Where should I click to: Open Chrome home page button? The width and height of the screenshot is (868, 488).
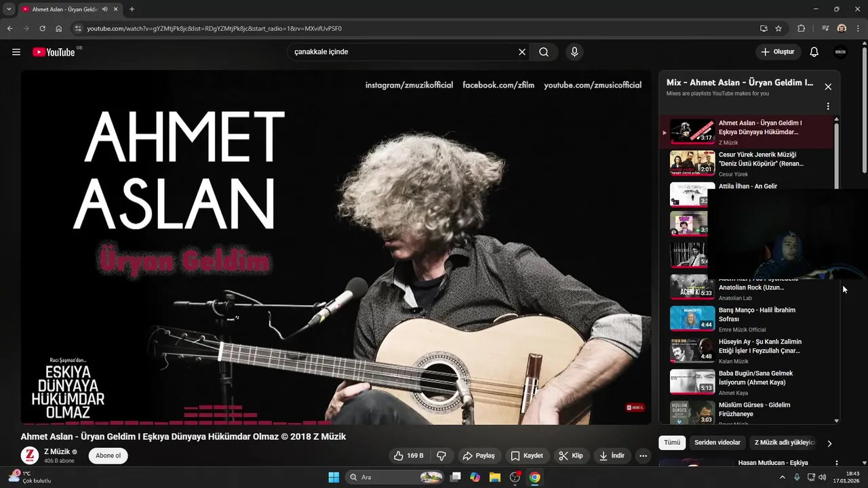tap(59, 28)
